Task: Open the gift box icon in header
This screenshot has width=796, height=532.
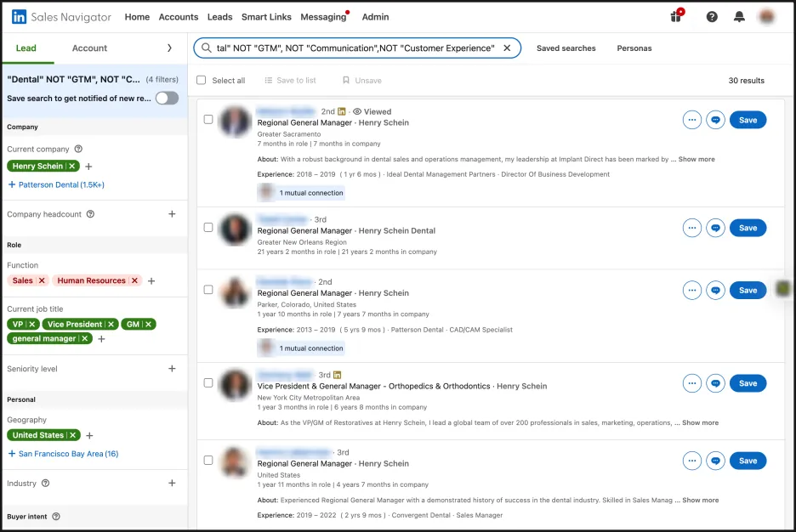Action: pyautogui.click(x=676, y=16)
